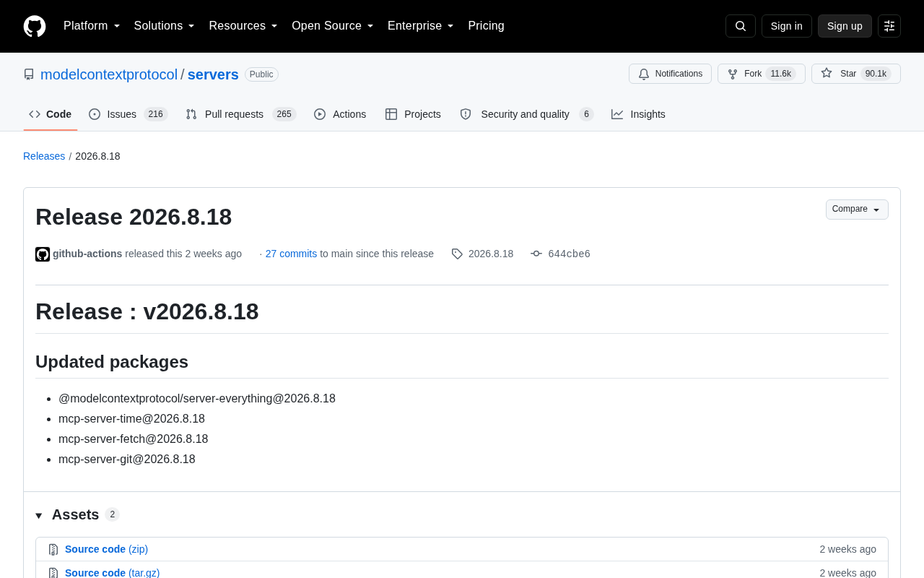This screenshot has width=924, height=578.
Task: Open the search magnifier button
Action: tap(741, 26)
